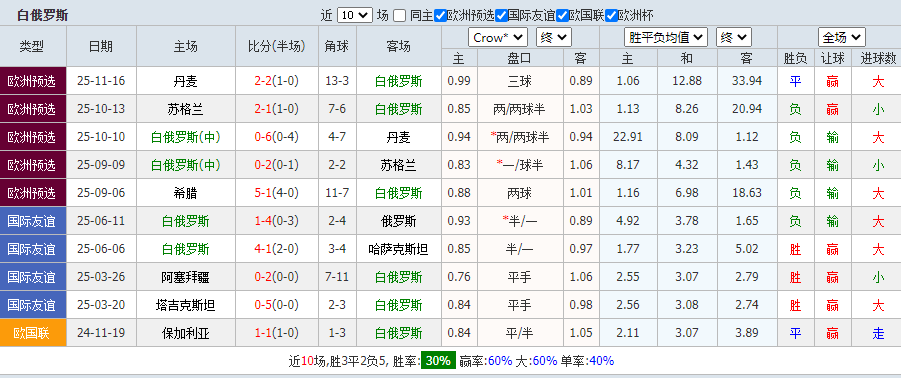
Task: Click 保加利亚 home team name
Action: click(186, 333)
